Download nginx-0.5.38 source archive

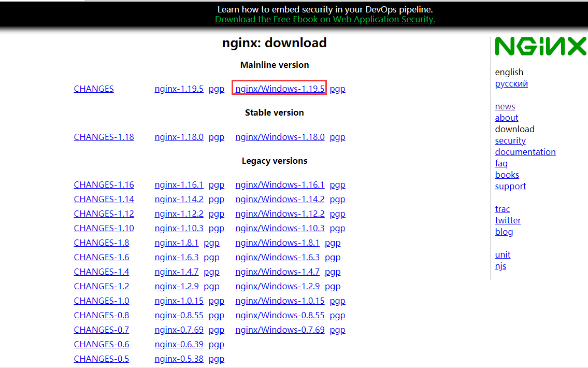(179, 359)
